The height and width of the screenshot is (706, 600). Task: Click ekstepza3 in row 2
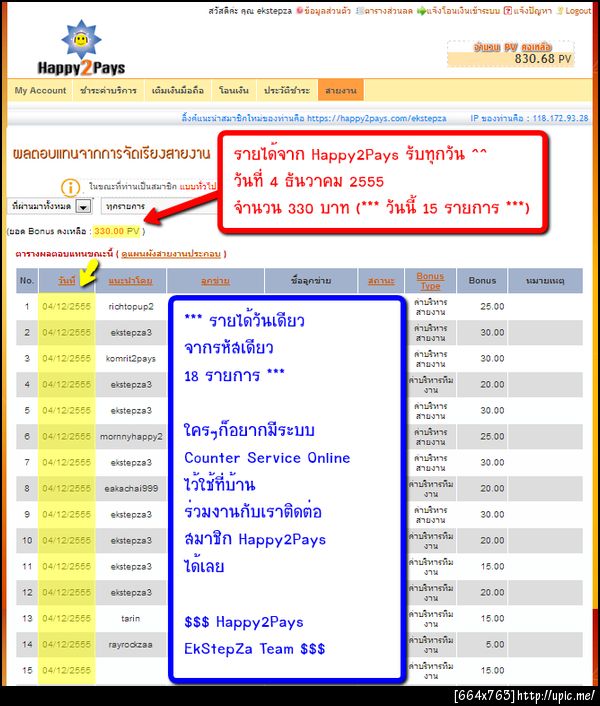click(131, 332)
